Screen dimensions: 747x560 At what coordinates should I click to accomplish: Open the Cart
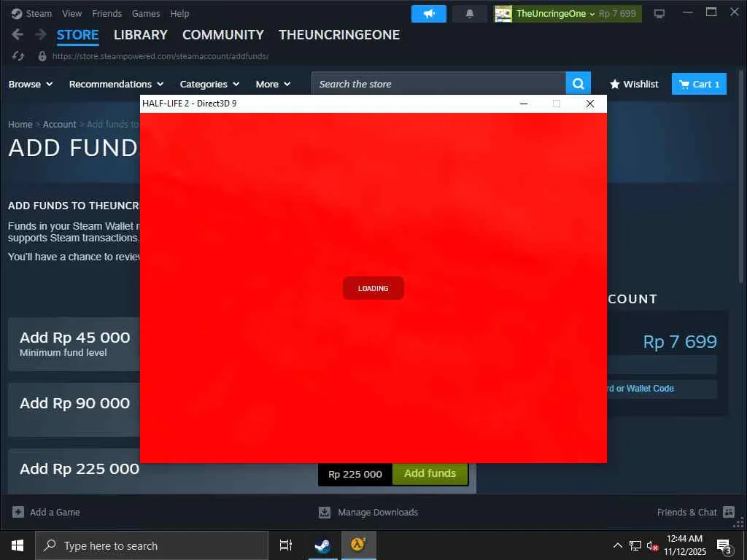(699, 84)
